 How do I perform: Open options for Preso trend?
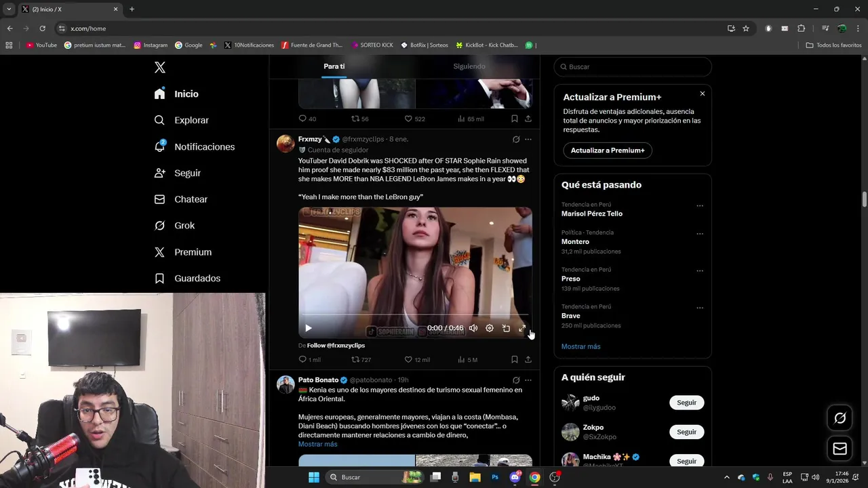(700, 271)
